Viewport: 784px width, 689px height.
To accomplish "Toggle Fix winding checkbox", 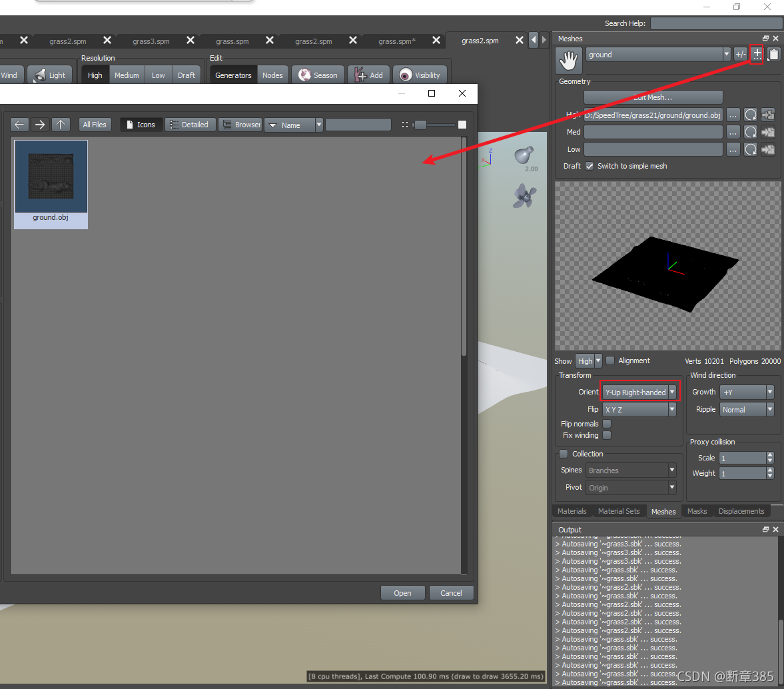I will point(607,435).
